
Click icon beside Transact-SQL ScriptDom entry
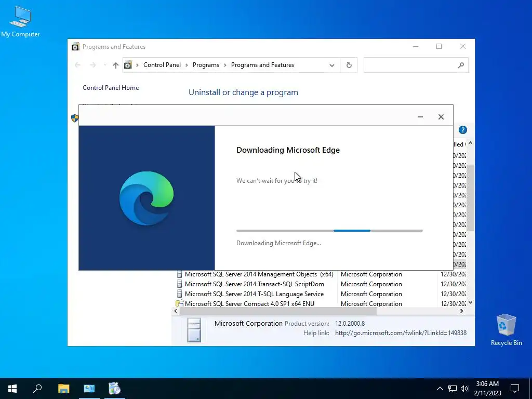179,284
